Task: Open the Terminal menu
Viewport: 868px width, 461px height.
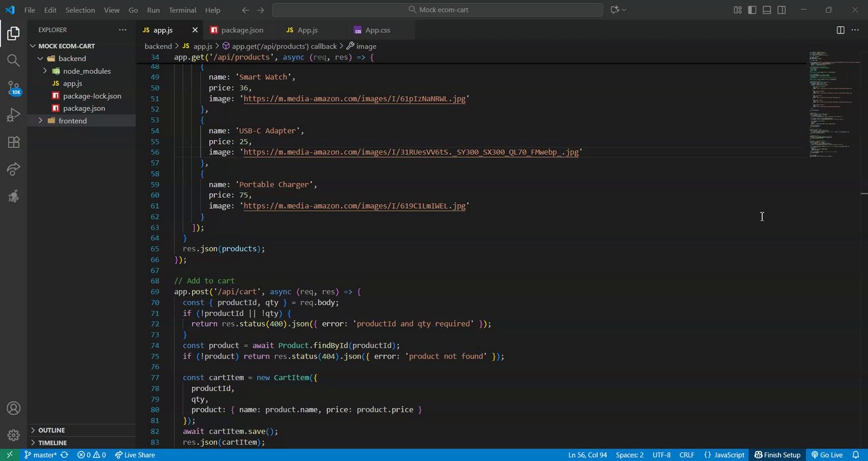Action: 183,10
